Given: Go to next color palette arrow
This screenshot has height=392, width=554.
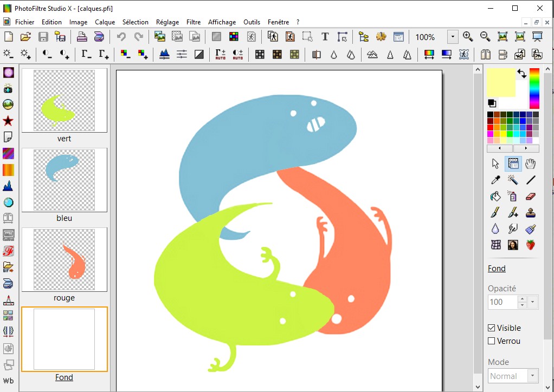Looking at the screenshot, I should coord(526,148).
